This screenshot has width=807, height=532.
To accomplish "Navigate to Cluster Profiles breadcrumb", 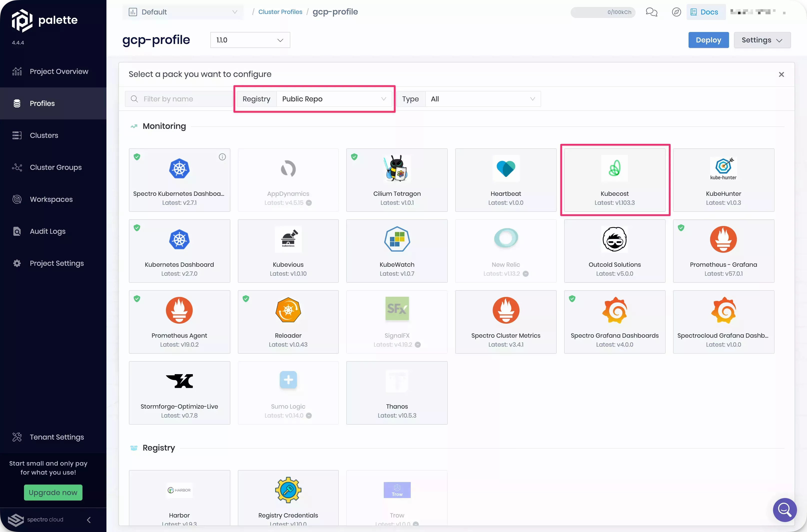I will pos(280,11).
